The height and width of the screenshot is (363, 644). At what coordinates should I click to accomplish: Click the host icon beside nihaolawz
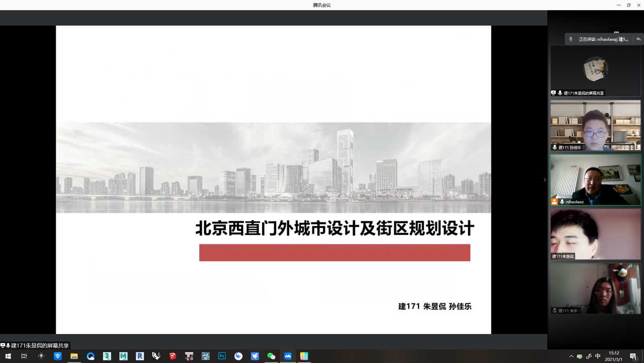(x=554, y=202)
